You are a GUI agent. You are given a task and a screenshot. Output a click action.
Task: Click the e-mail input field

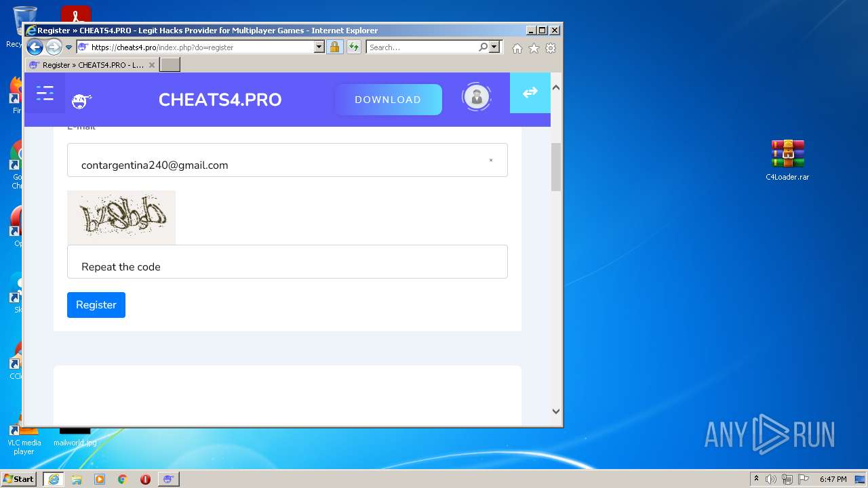[288, 160]
